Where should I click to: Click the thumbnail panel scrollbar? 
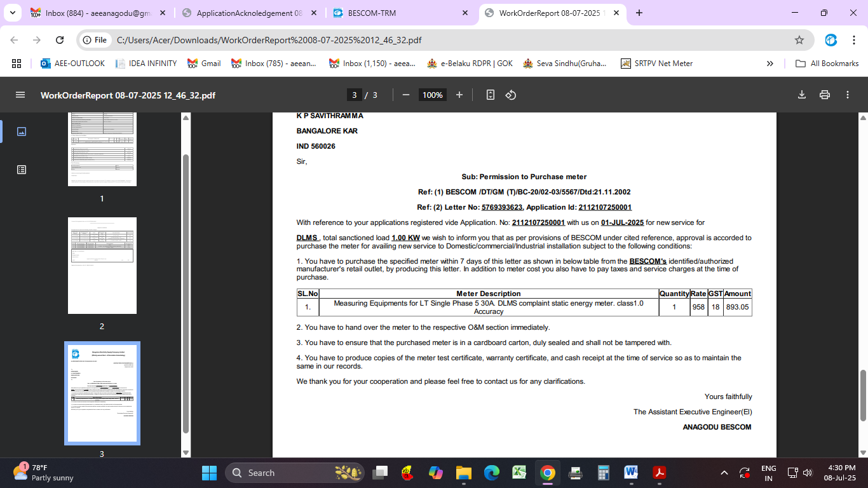(x=186, y=292)
